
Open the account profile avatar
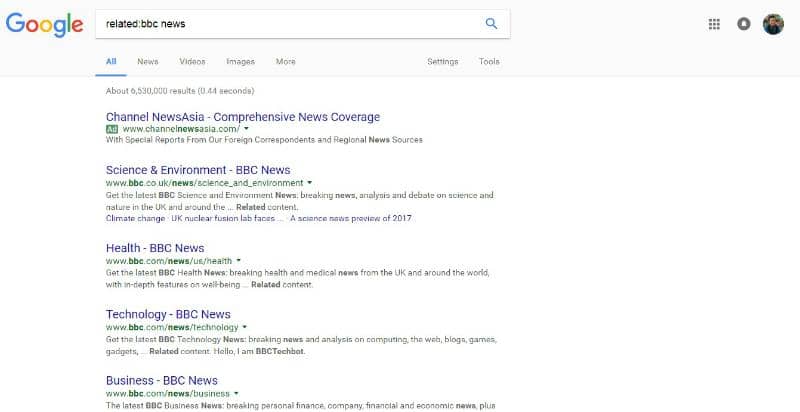(773, 24)
